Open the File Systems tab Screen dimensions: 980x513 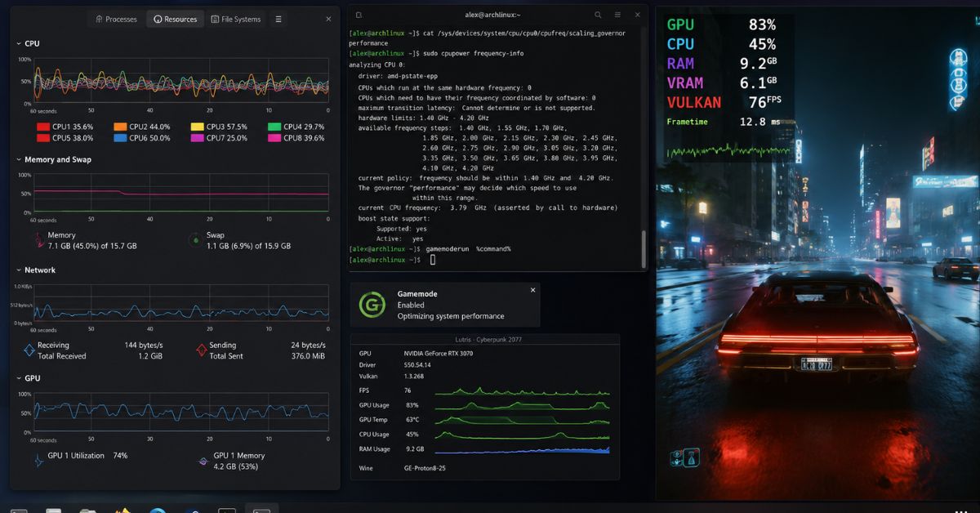[x=236, y=19]
